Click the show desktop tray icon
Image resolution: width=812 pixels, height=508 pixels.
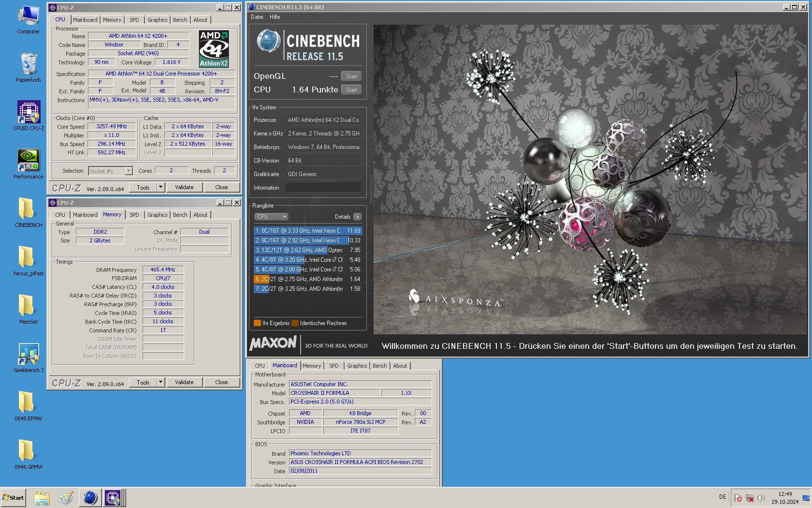806,498
